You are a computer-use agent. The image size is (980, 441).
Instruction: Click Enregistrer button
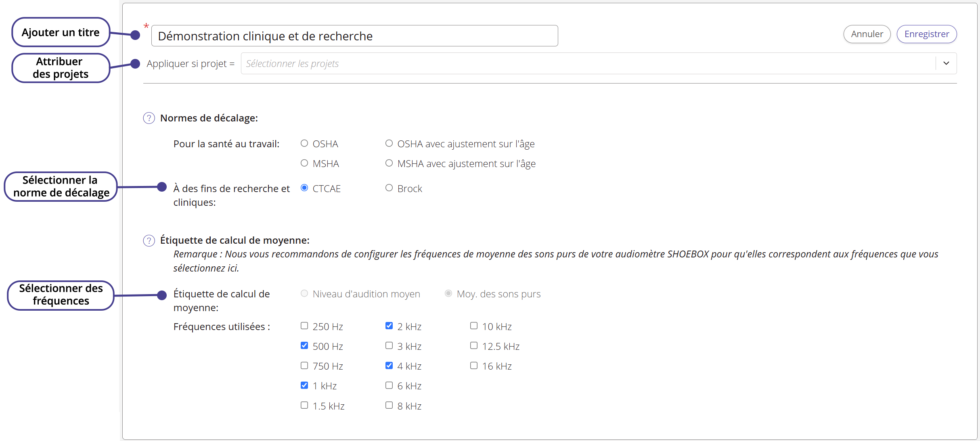926,34
